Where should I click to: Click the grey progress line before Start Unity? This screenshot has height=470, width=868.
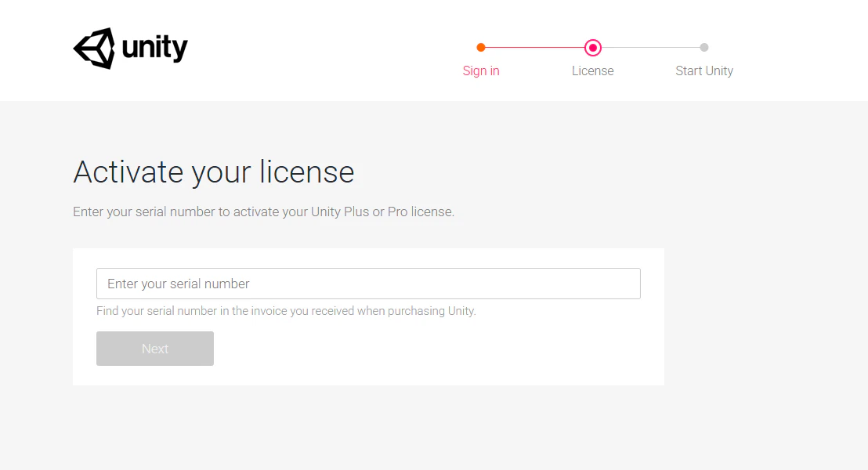click(650, 48)
